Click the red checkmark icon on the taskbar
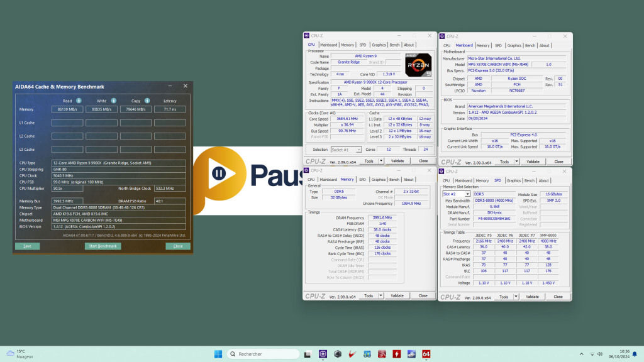 tap(353, 354)
